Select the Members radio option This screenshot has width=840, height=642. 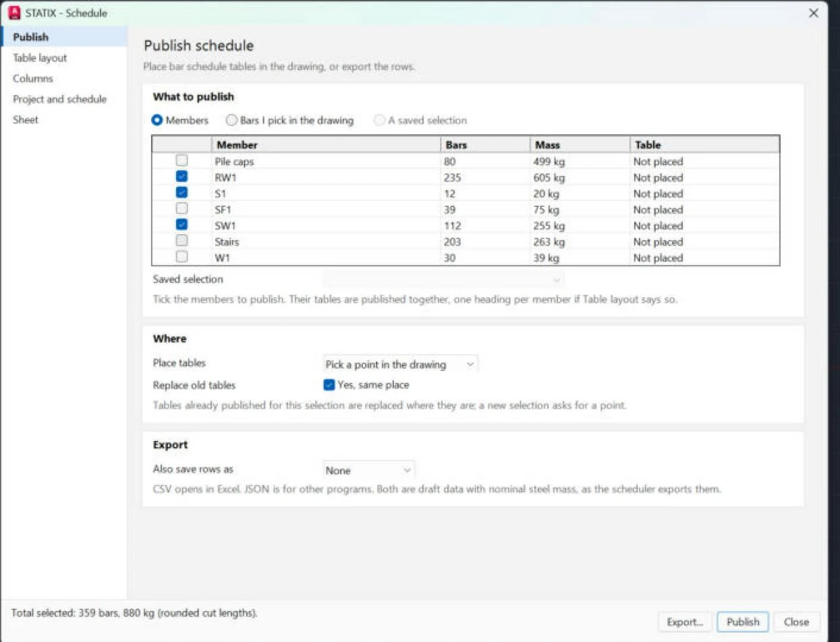tap(181, 120)
